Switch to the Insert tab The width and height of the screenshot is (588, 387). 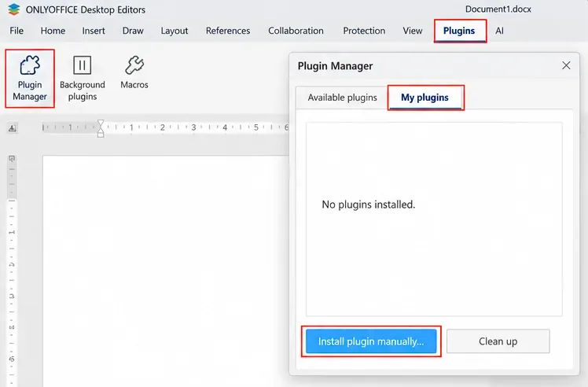tap(94, 31)
